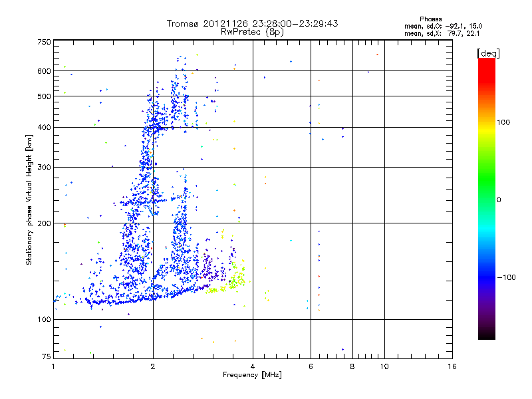Viewport: 532px width, 399px height.
Task: Click the 'Frequency [MHz]' x-axis label
Action: point(252,375)
